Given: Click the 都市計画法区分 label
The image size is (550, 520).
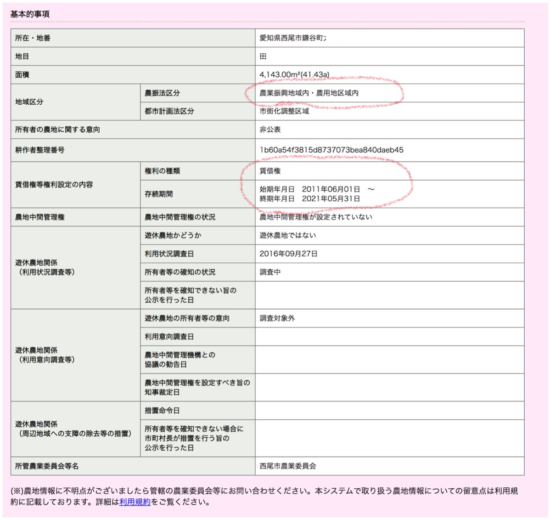Looking at the screenshot, I should point(169,111).
